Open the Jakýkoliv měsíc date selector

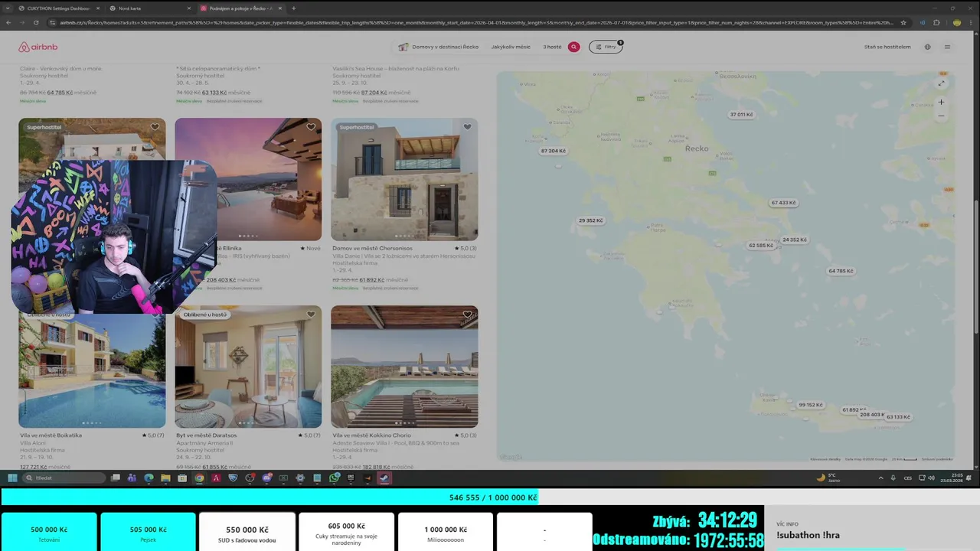[511, 47]
